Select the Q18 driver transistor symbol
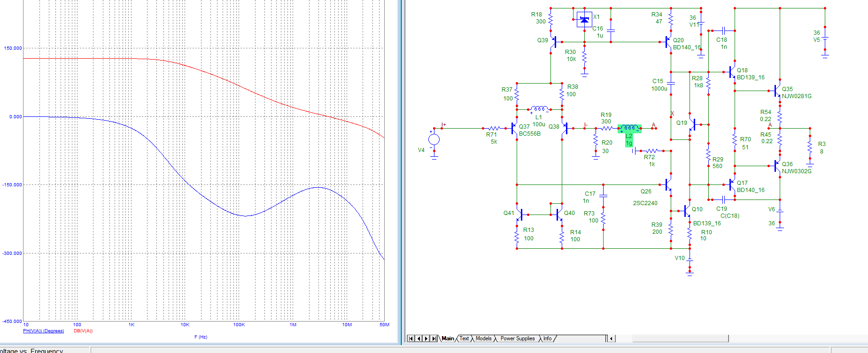The height and width of the screenshot is (353, 868). coord(732,72)
